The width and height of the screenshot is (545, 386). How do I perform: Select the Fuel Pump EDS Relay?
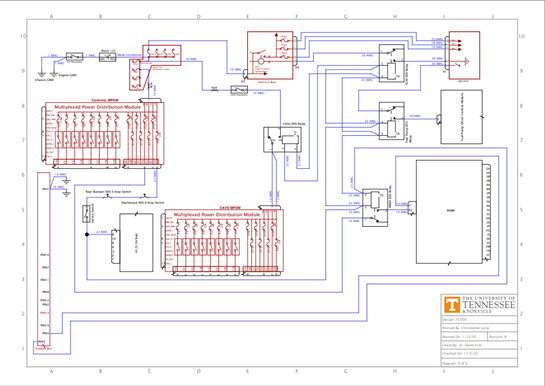[392, 121]
